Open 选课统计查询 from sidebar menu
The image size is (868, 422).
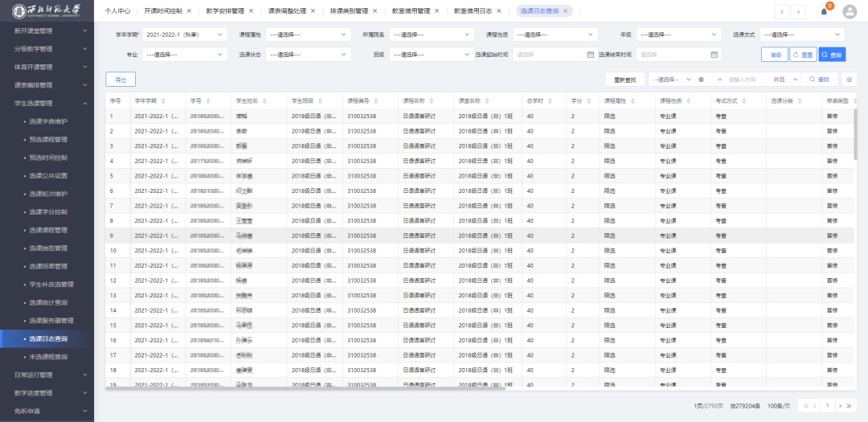click(x=48, y=302)
